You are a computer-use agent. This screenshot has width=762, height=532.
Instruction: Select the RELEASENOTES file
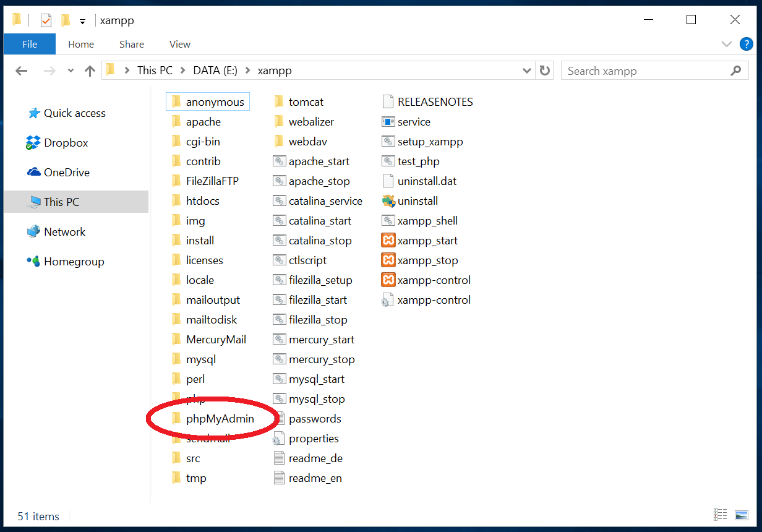(x=427, y=102)
